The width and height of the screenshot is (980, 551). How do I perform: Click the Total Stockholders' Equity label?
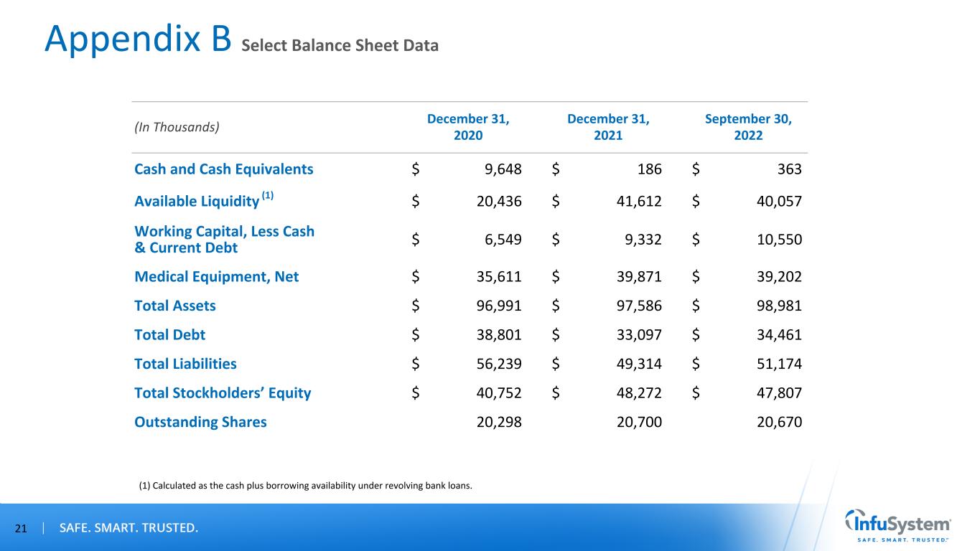tap(223, 392)
